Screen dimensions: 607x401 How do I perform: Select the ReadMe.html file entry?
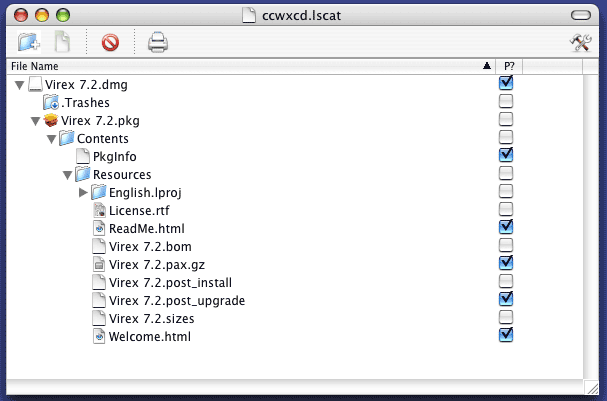coord(146,228)
